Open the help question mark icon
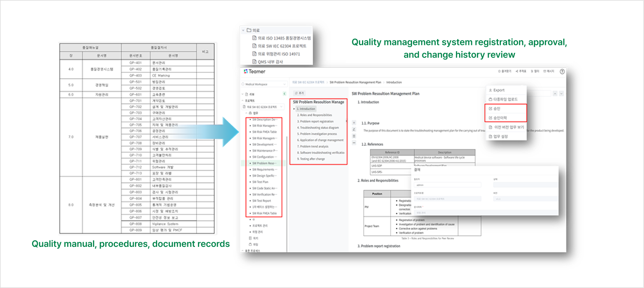 (x=562, y=72)
